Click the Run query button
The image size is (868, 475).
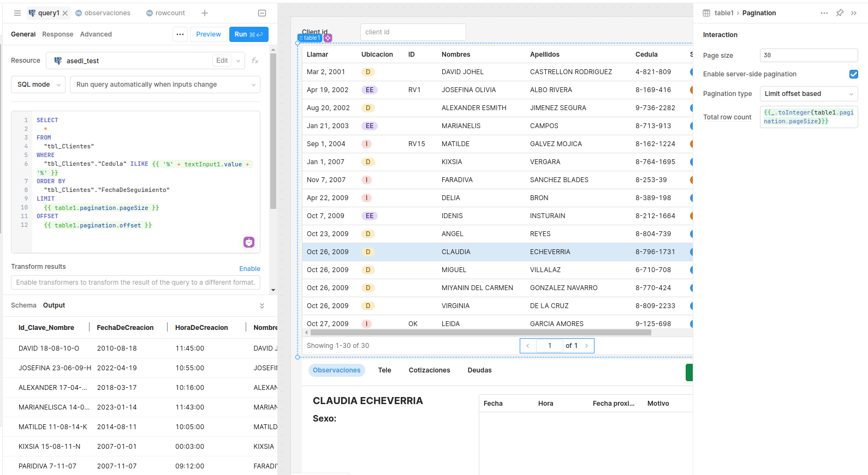248,34
